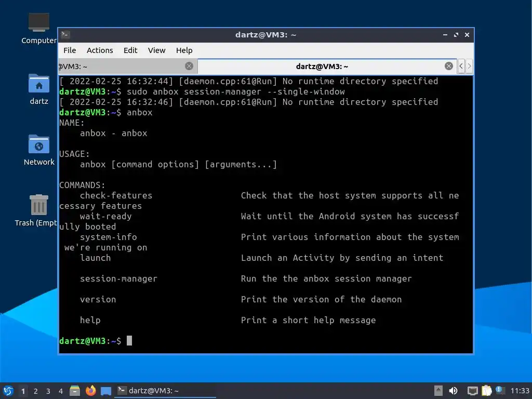The image size is (532, 399).
Task: Close the active dartz@VM3 tab
Action: click(x=448, y=66)
